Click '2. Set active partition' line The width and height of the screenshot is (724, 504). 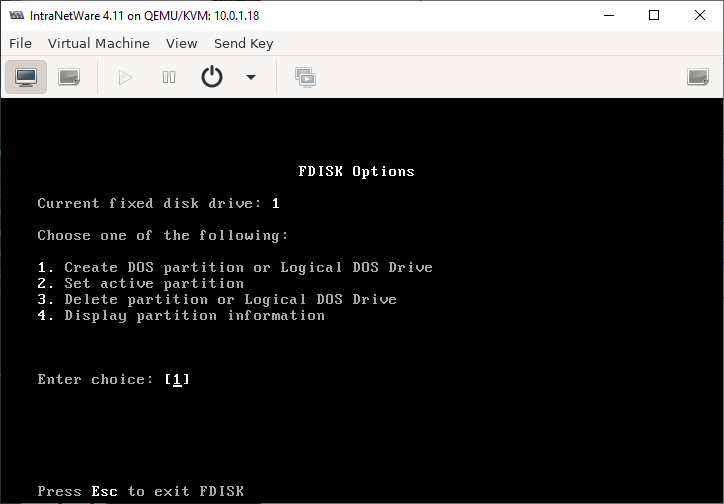[140, 283]
